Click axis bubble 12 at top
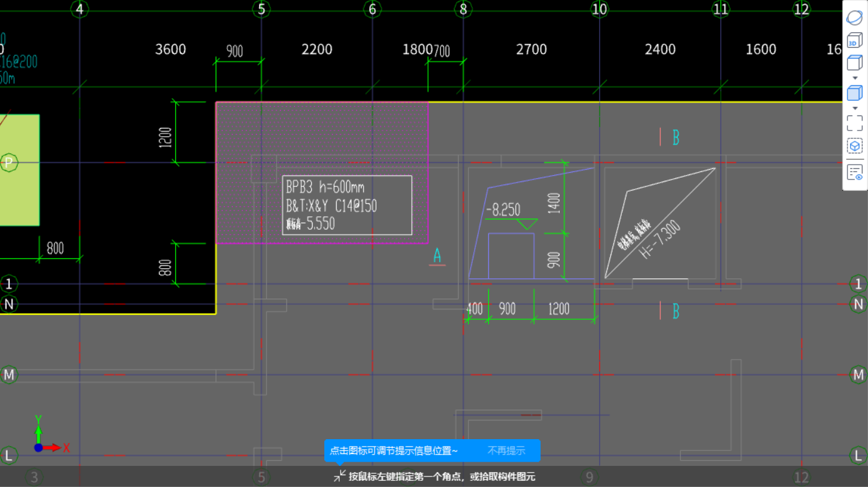Image resolution: width=868 pixels, height=487 pixels. (x=802, y=9)
